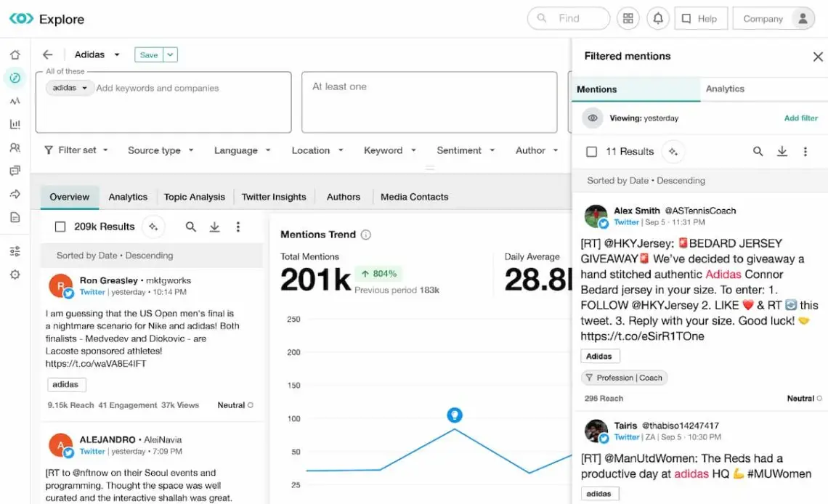828x504 pixels.
Task: Tick the 11 Results checkbox
Action: pyautogui.click(x=592, y=151)
